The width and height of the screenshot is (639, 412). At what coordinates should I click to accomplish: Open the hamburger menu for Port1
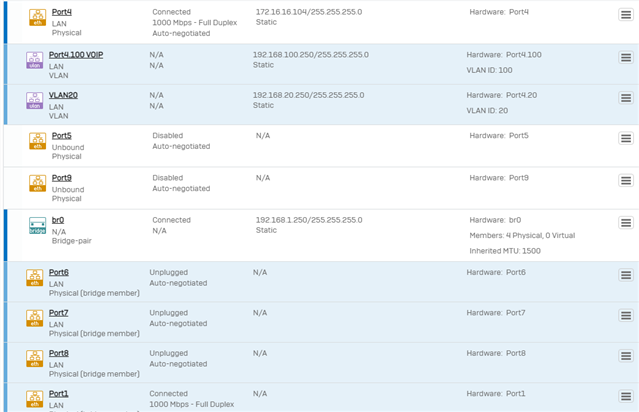click(x=626, y=396)
